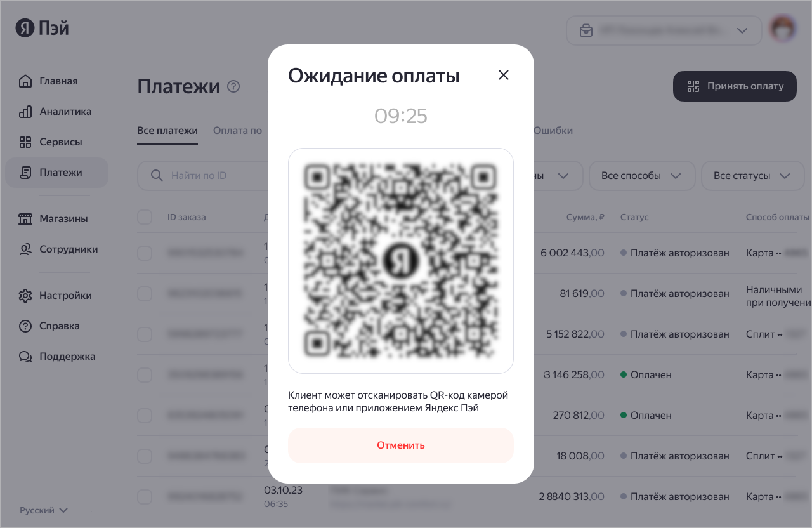Open Сотрудники people icon in sidebar
The image size is (812, 528).
tap(25, 249)
